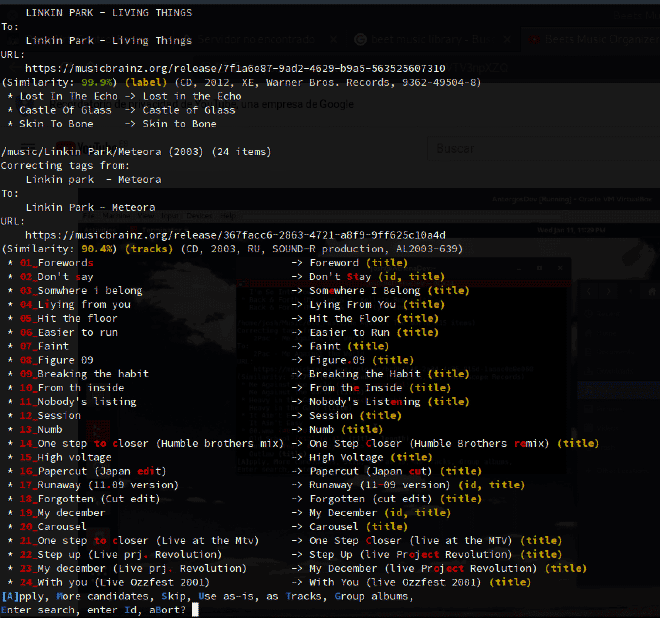This screenshot has height=618, width=660.
Task: Click 'aBort?' in the prompt line
Action: [167, 610]
